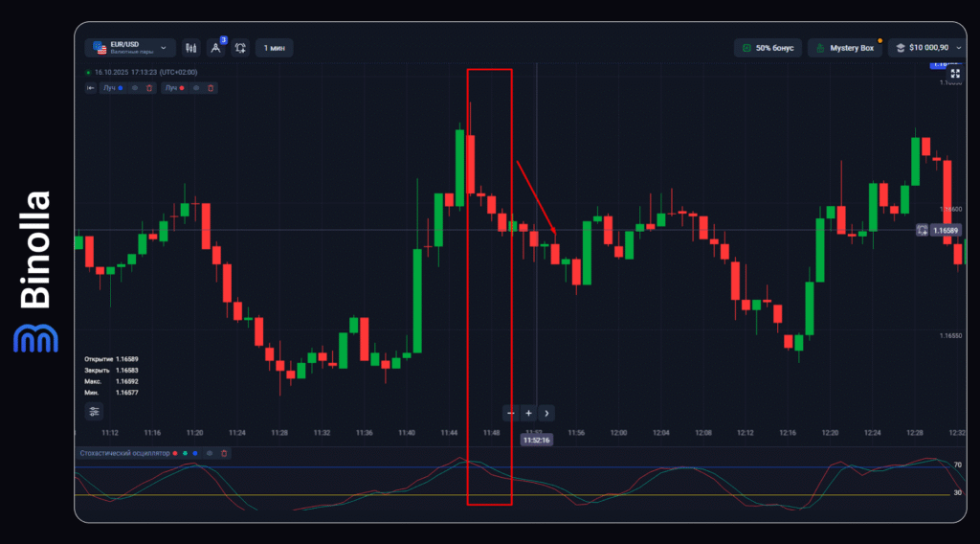
Task: Open chart settings sliders icon
Action: [94, 412]
